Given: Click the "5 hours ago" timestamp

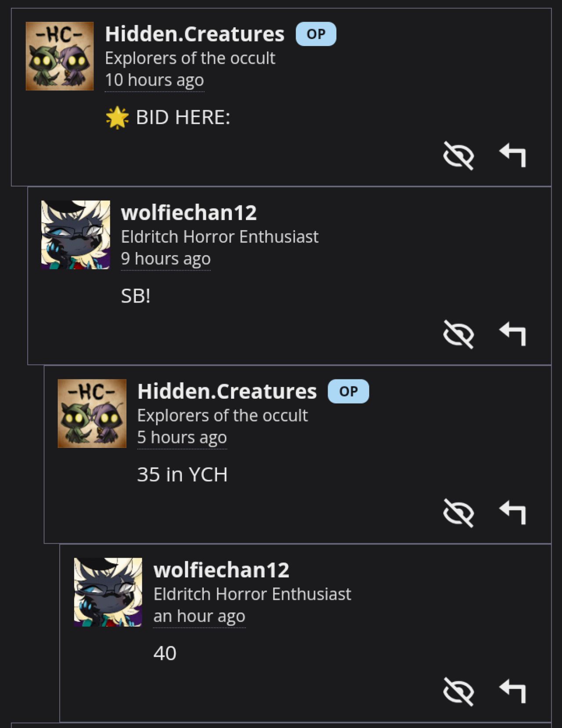Looking at the screenshot, I should (182, 438).
